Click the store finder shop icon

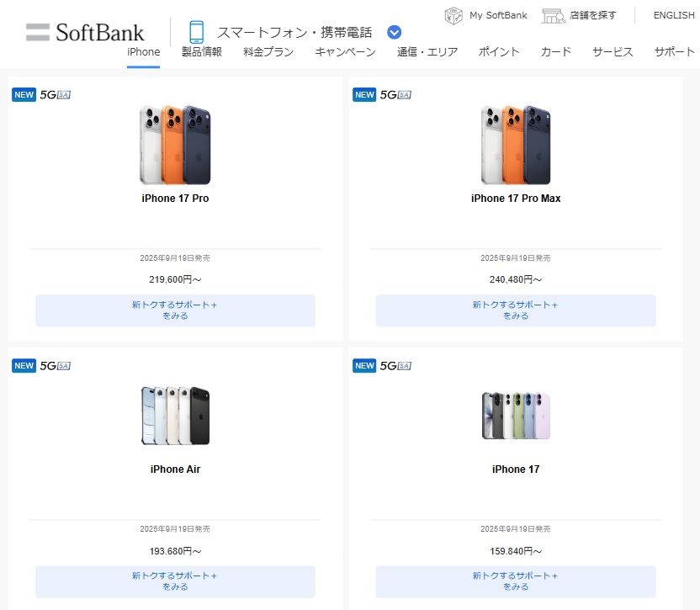click(x=553, y=15)
